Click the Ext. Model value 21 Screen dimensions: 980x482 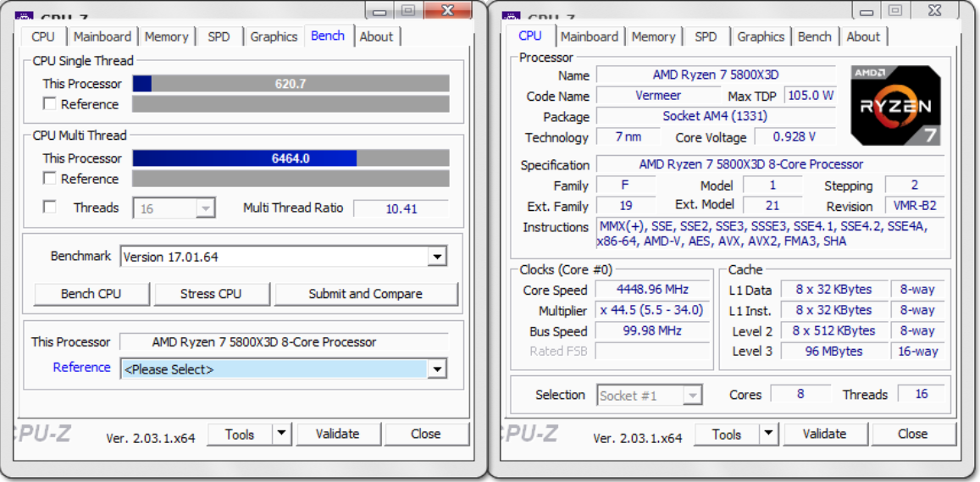point(772,206)
